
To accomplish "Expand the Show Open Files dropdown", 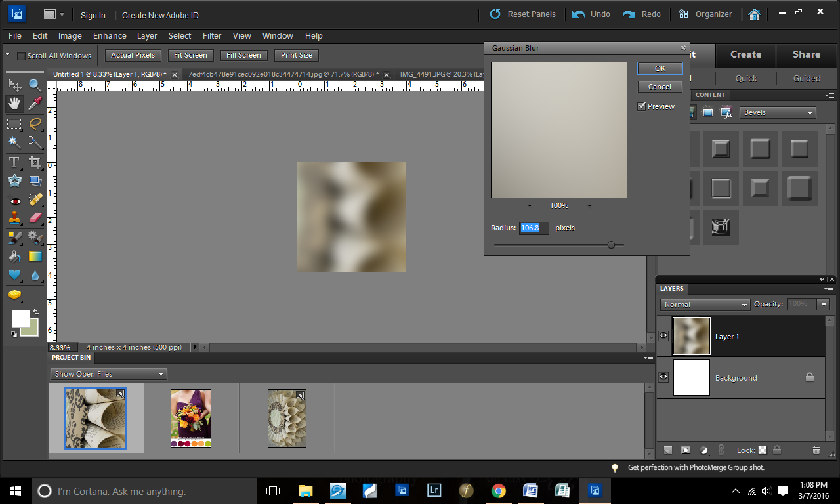I will [x=109, y=374].
